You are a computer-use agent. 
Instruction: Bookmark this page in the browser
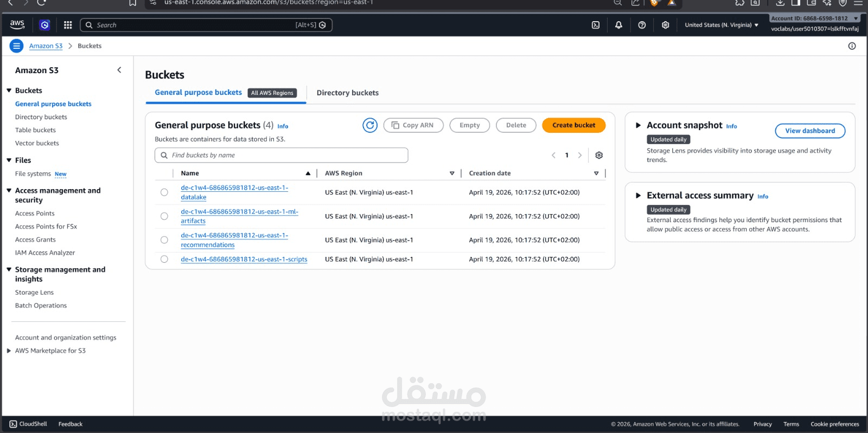click(x=132, y=3)
